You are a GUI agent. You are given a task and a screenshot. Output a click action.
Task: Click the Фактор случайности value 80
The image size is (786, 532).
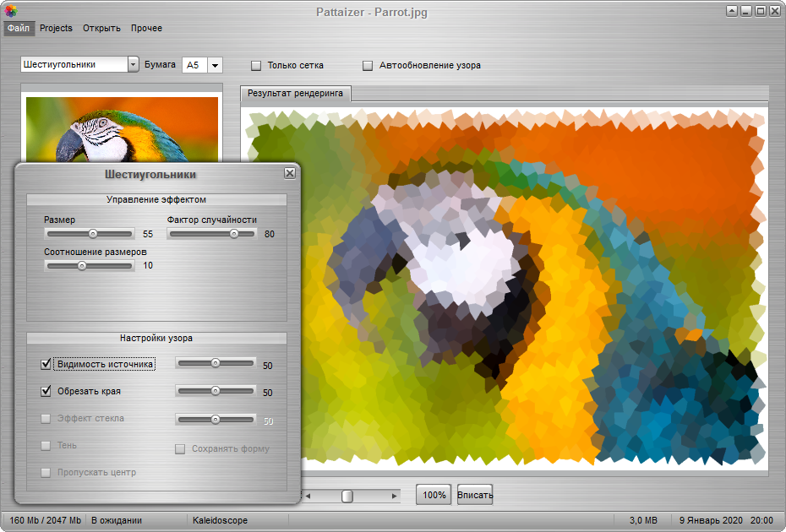pyautogui.click(x=270, y=234)
